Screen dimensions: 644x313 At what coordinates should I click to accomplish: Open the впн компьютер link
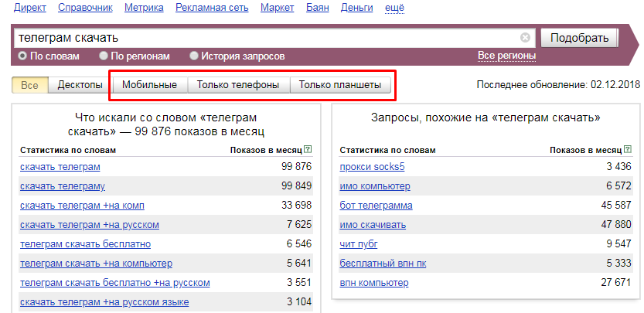click(x=374, y=283)
